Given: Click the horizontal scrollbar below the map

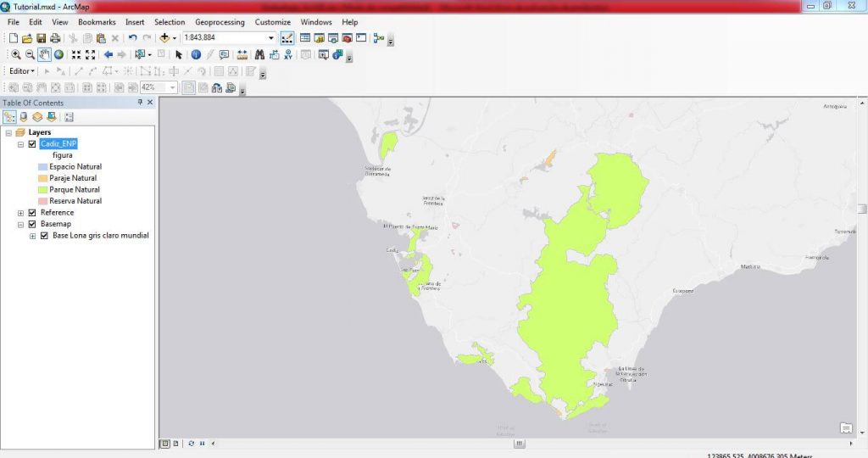Looking at the screenshot, I should tap(515, 443).
